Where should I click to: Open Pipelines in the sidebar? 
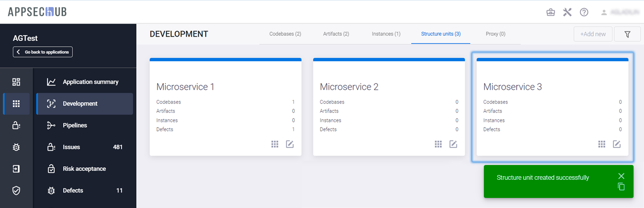pyautogui.click(x=75, y=125)
